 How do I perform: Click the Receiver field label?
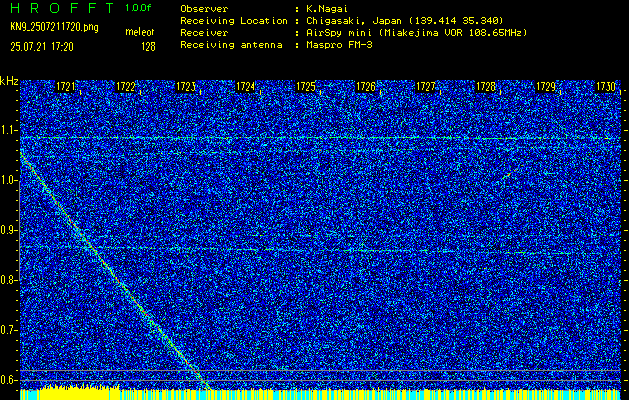[204, 33]
